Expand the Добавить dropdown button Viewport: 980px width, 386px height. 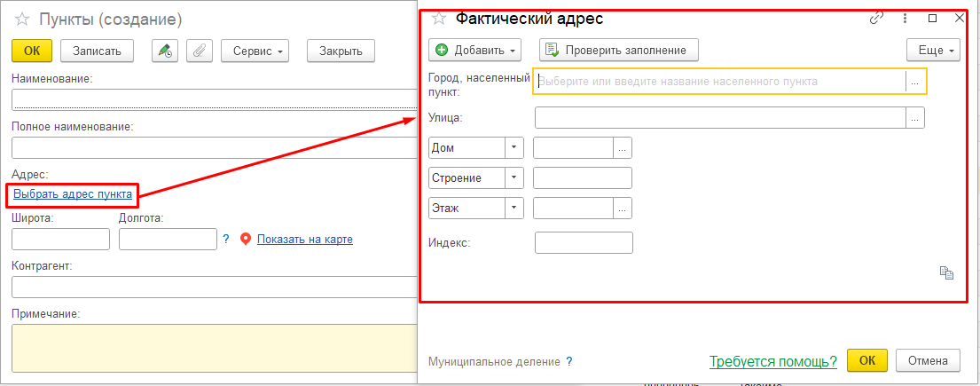tap(475, 50)
